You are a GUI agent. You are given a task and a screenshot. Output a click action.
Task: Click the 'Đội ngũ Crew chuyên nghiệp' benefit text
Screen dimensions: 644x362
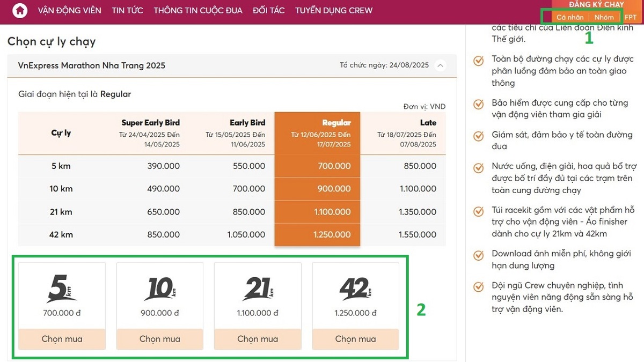click(x=562, y=298)
